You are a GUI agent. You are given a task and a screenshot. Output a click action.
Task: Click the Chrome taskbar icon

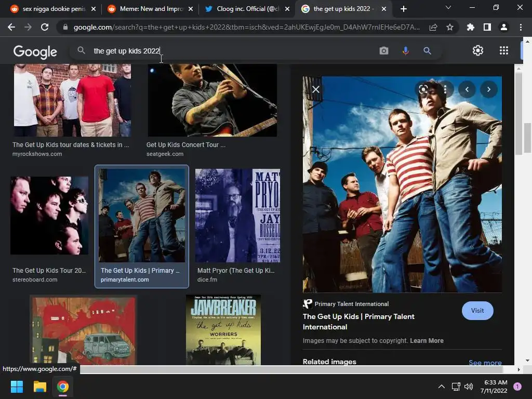pos(63,387)
